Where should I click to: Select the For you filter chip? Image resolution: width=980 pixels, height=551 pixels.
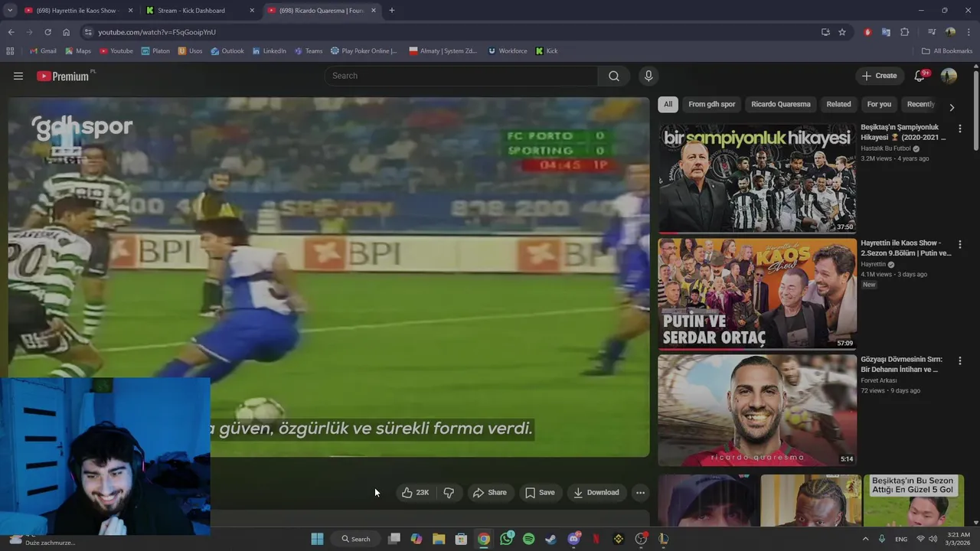(879, 104)
